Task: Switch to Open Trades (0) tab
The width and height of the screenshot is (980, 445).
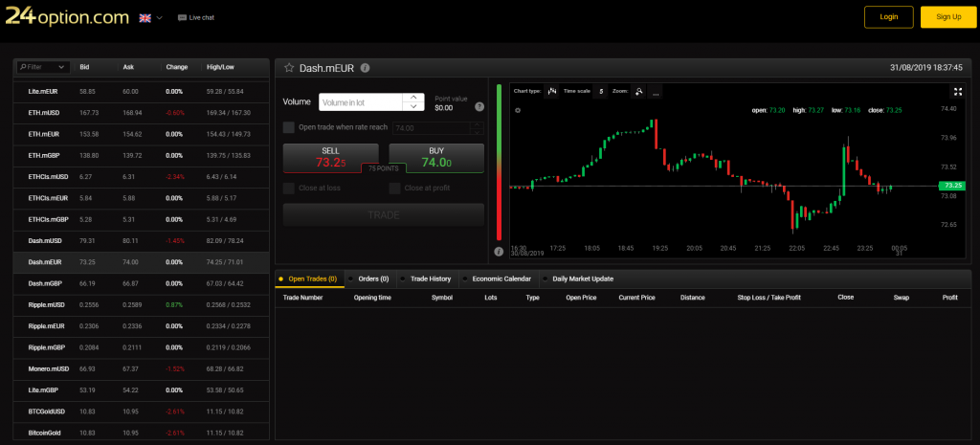Action: point(310,278)
